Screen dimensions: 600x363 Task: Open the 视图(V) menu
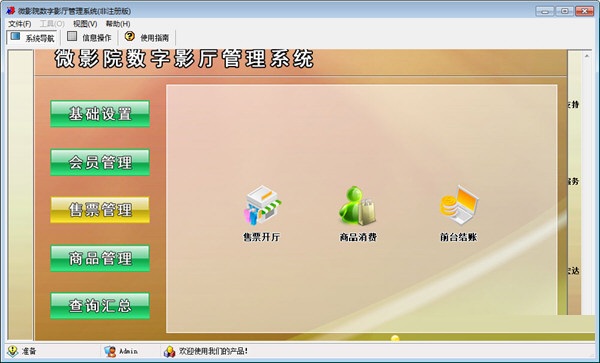tap(85, 24)
